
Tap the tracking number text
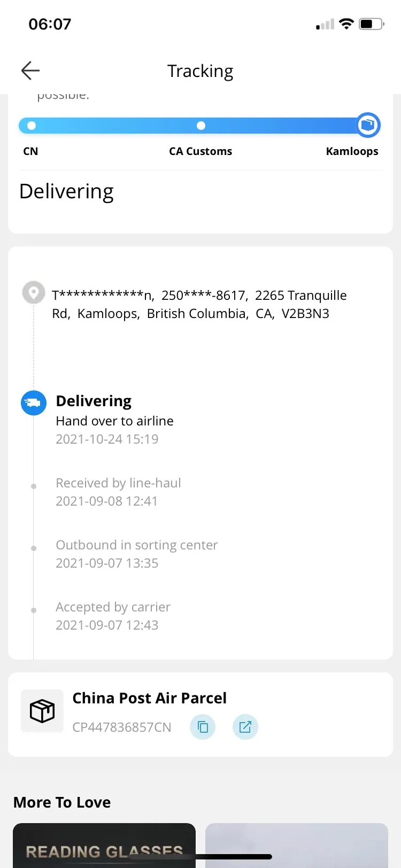[122, 727]
